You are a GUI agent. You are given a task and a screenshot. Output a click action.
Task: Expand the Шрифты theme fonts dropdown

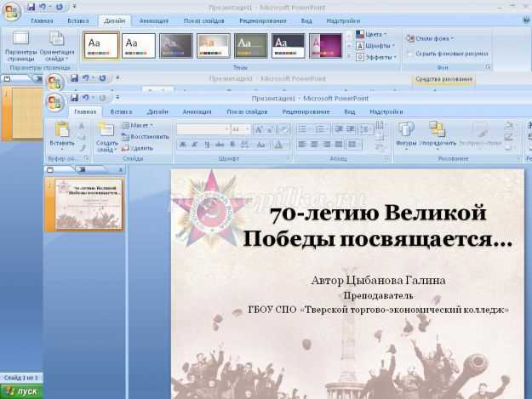point(375,46)
